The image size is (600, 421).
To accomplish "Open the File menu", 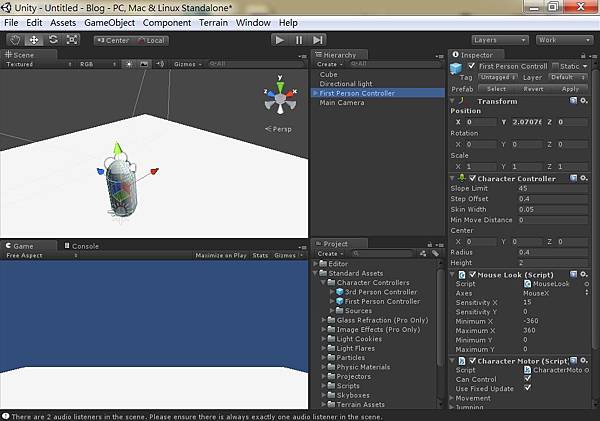I will pos(11,23).
